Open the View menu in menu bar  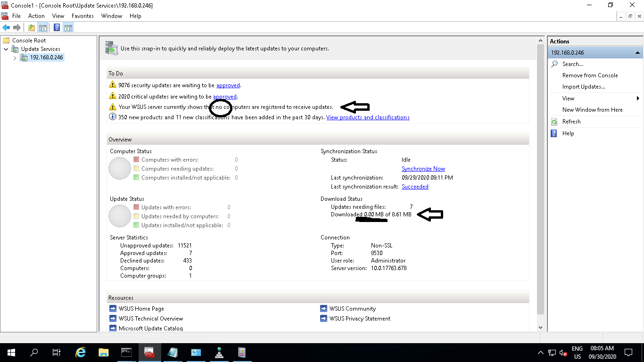click(x=58, y=16)
